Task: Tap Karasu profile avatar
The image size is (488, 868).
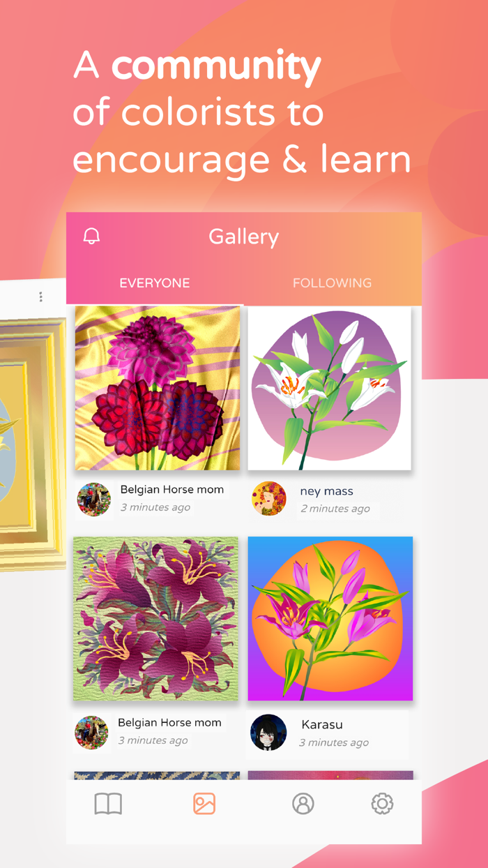Action: [268, 733]
